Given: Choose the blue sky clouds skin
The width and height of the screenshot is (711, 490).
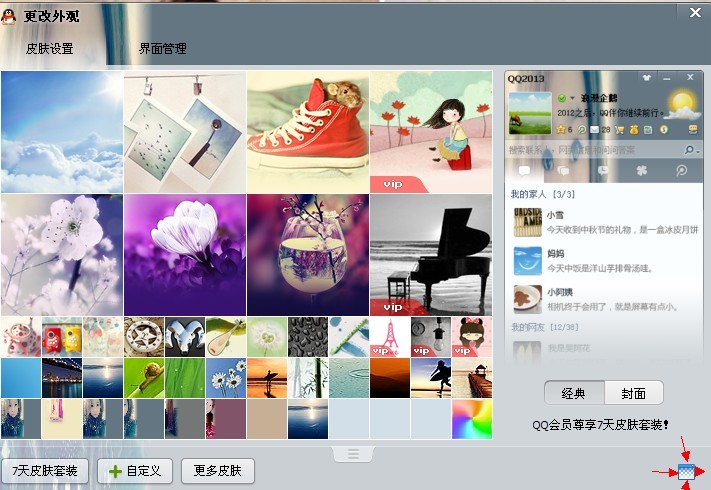Looking at the screenshot, I should pyautogui.click(x=62, y=132).
